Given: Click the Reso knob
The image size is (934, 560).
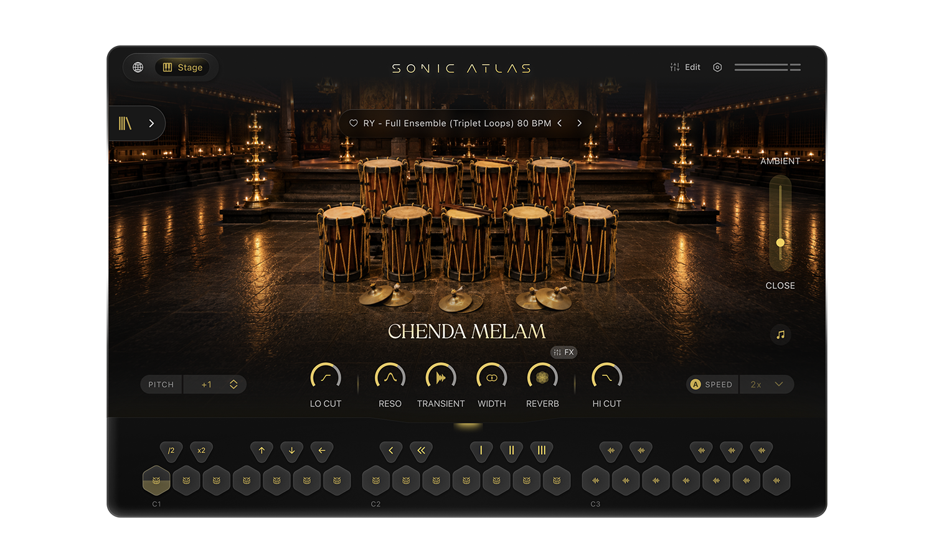Looking at the screenshot, I should click(390, 378).
